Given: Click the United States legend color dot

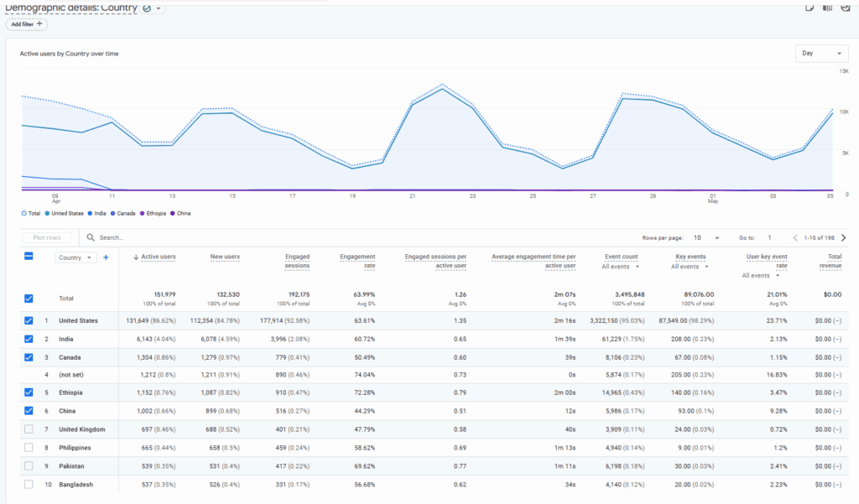Looking at the screenshot, I should coord(48,214).
